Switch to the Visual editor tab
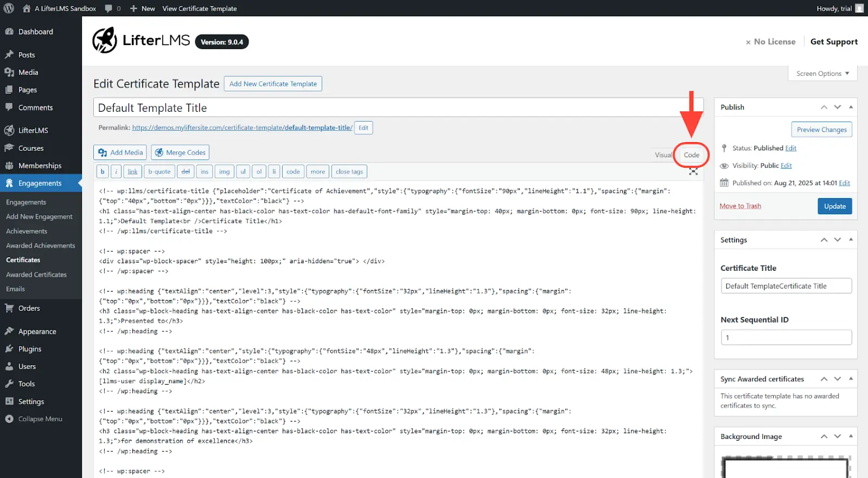The width and height of the screenshot is (868, 478). (663, 155)
